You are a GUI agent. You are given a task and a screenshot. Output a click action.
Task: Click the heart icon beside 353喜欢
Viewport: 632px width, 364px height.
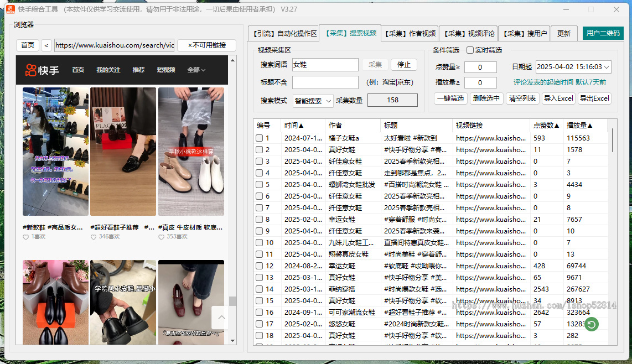click(161, 237)
